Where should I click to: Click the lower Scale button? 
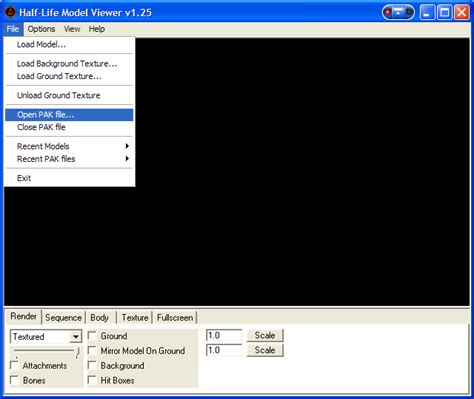265,350
